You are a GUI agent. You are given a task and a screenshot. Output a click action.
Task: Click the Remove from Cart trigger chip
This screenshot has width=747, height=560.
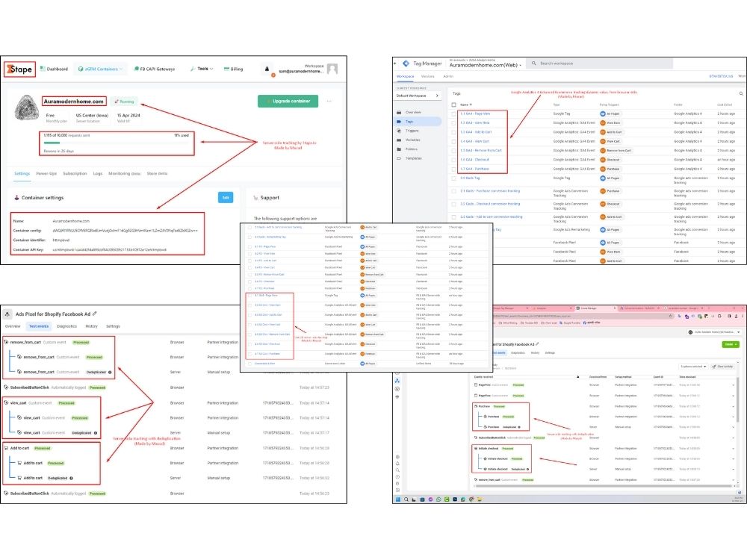click(616, 151)
